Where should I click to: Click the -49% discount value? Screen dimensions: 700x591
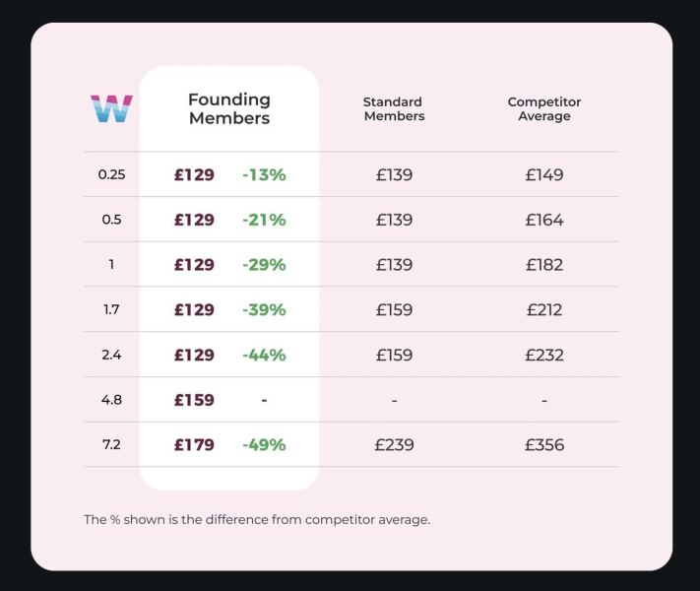(264, 445)
